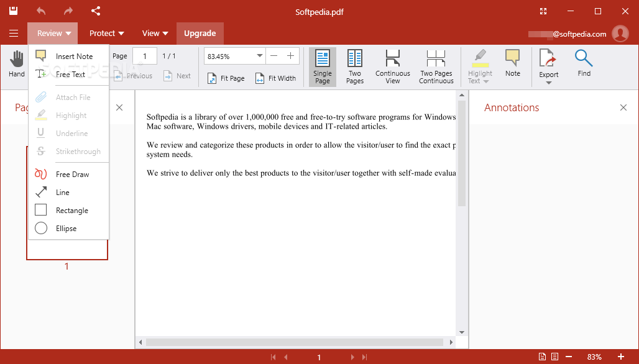Add a Note from toolbar
639x364 pixels.
pyautogui.click(x=513, y=63)
